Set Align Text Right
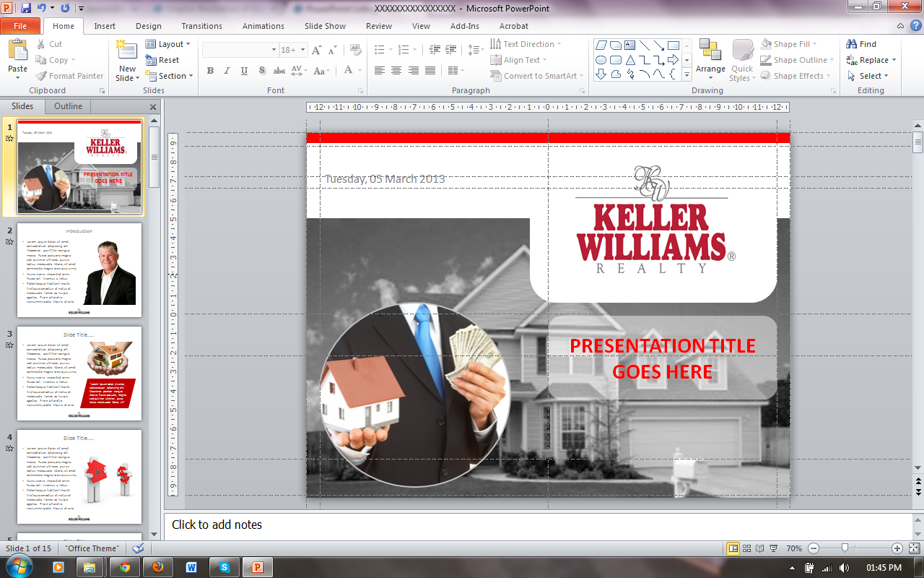Screen dimensions: 924x578 point(414,71)
